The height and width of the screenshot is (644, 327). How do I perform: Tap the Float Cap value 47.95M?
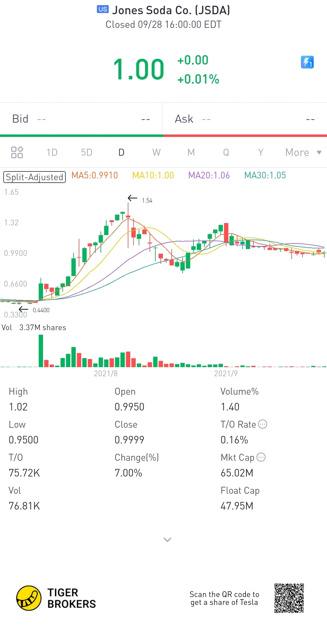point(237,506)
